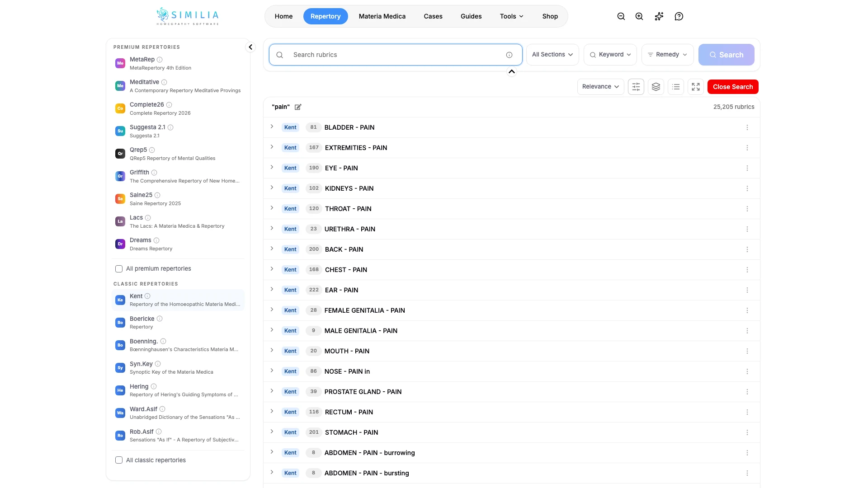Select the Suggesta 2.1 repertory
The height and width of the screenshot is (488, 868).
pyautogui.click(x=178, y=131)
